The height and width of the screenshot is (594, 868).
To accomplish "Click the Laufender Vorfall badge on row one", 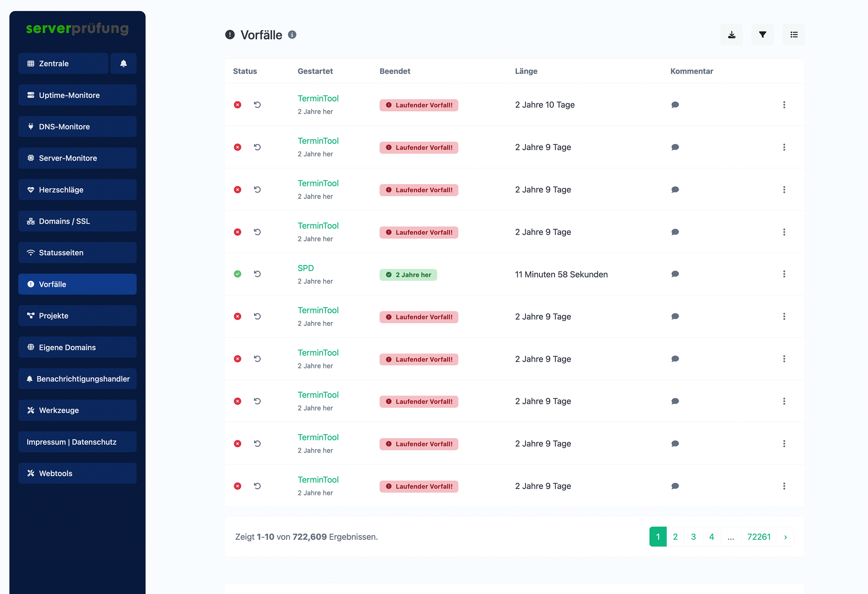I will pos(419,105).
